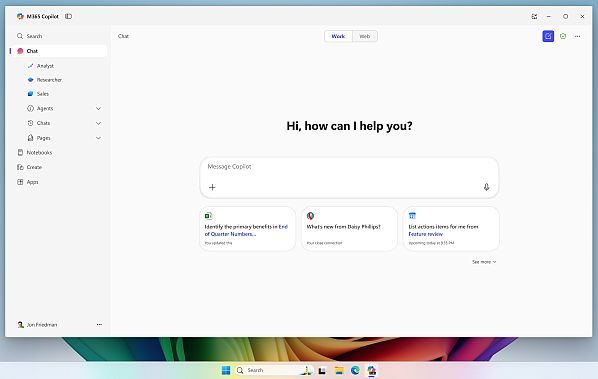
Task: Open End of Quarter Numbers prompt card
Action: [247, 229]
